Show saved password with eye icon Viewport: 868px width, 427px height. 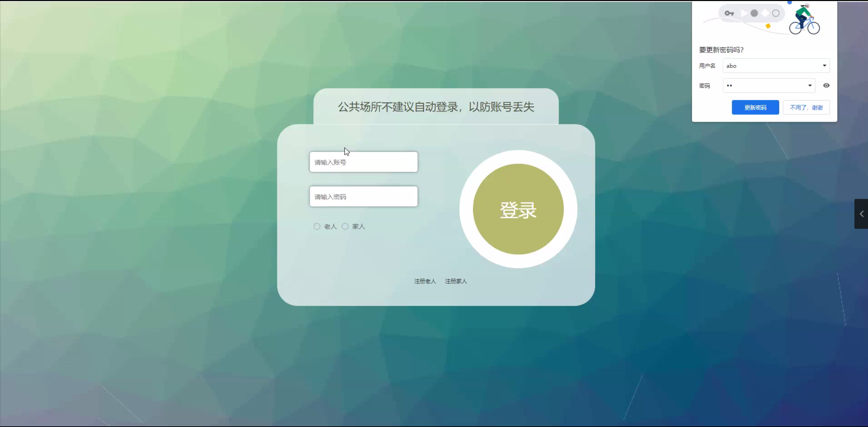tap(826, 86)
